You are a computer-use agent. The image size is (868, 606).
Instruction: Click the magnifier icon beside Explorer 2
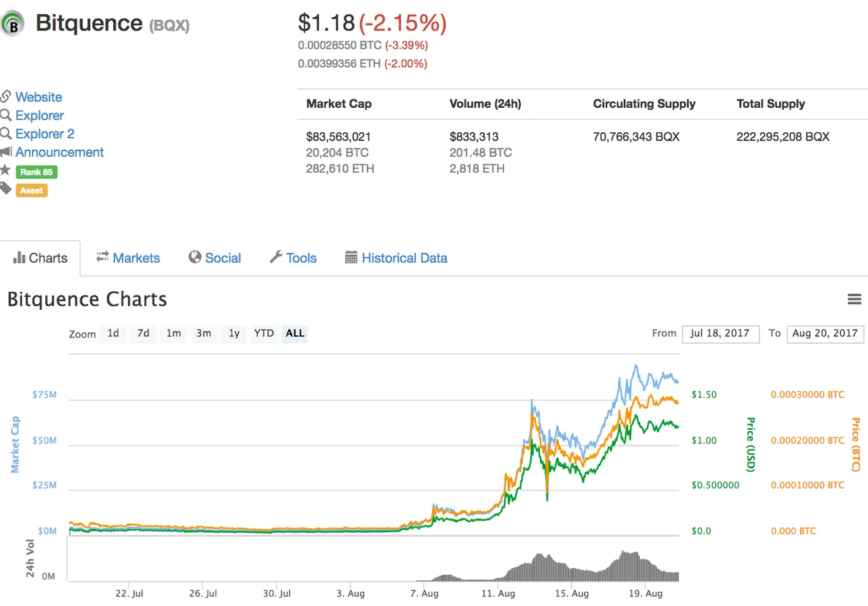[5, 134]
